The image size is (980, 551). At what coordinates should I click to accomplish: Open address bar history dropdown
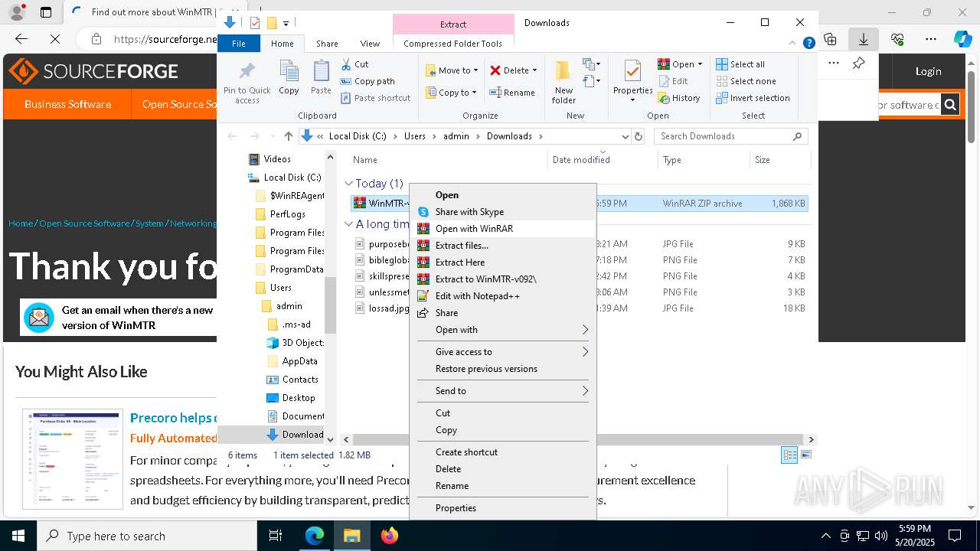pyautogui.click(x=625, y=136)
